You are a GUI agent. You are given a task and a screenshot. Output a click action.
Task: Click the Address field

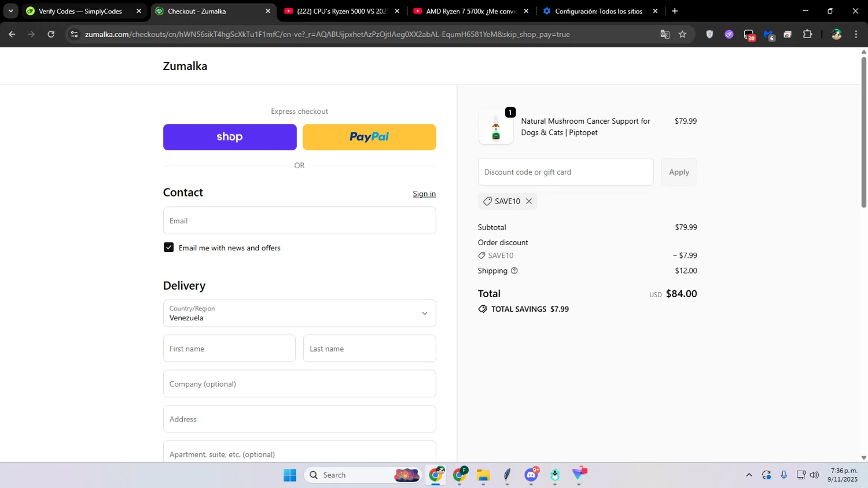(300, 419)
